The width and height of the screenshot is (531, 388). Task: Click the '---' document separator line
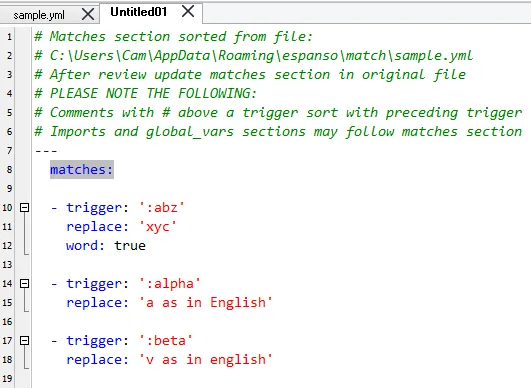pyautogui.click(x=46, y=150)
